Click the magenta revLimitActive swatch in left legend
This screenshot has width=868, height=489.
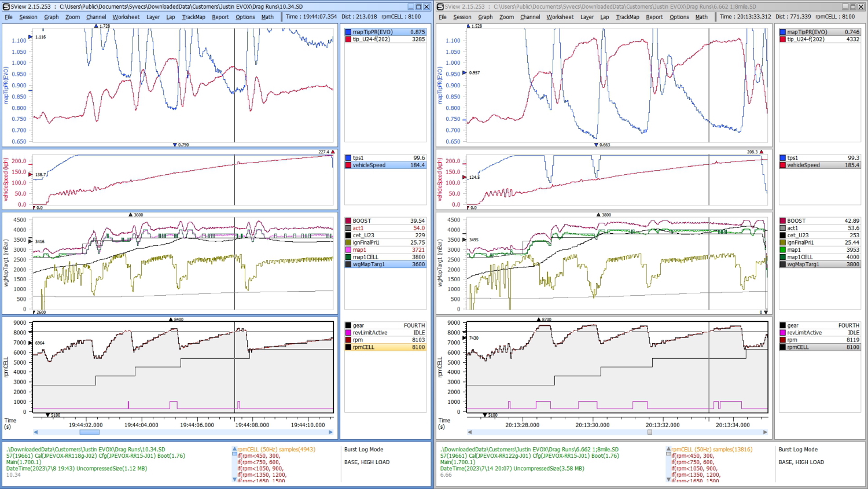(348, 333)
